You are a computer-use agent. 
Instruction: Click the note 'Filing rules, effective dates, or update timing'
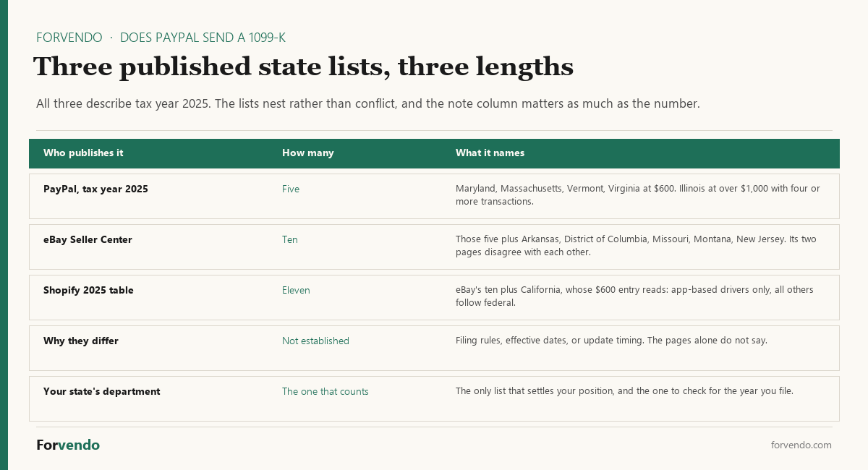(x=611, y=341)
